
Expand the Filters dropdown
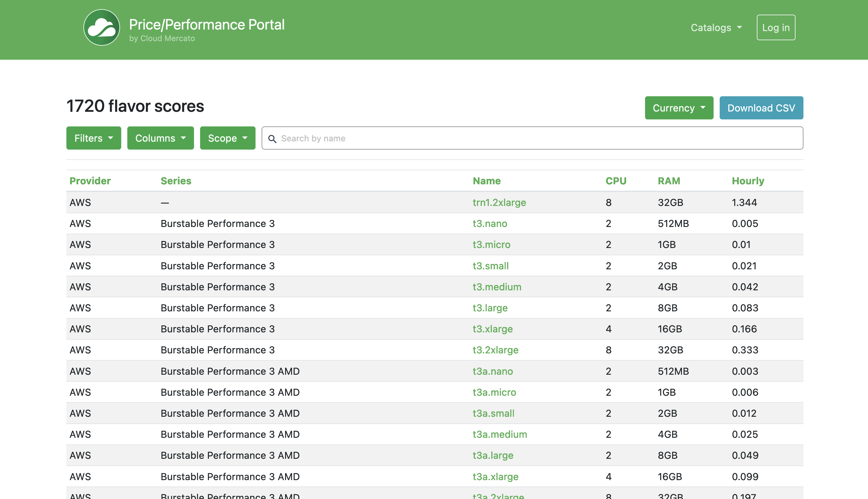click(x=94, y=138)
